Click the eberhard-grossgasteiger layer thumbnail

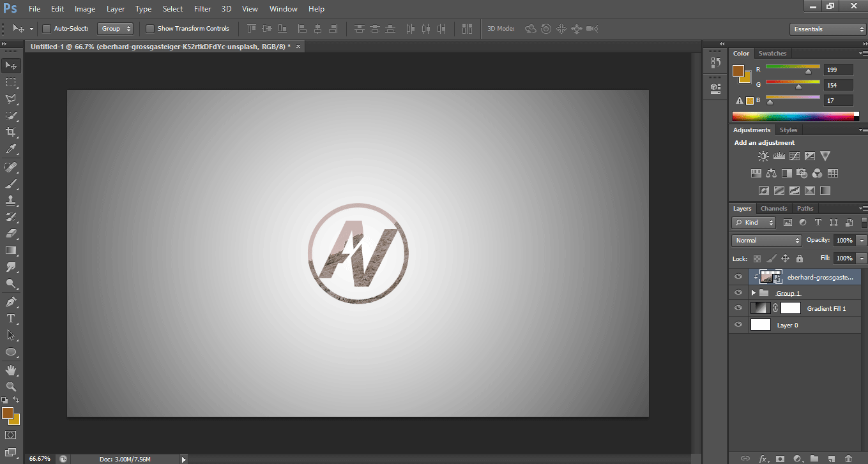pos(771,276)
